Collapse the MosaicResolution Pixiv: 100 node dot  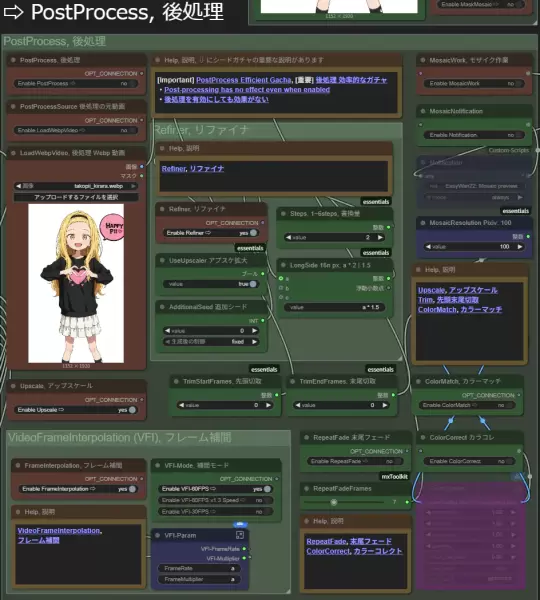click(423, 223)
